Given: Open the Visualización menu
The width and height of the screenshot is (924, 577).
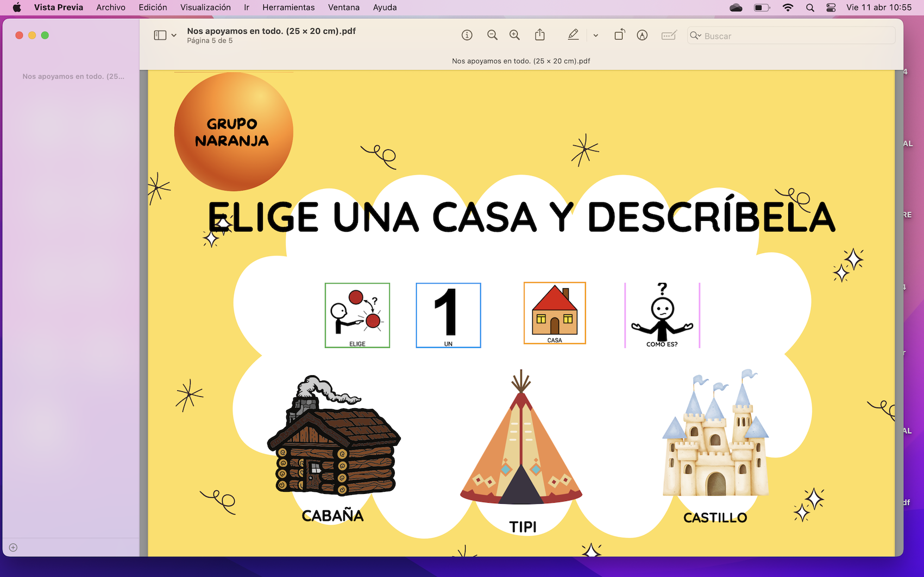Looking at the screenshot, I should 205,8.
